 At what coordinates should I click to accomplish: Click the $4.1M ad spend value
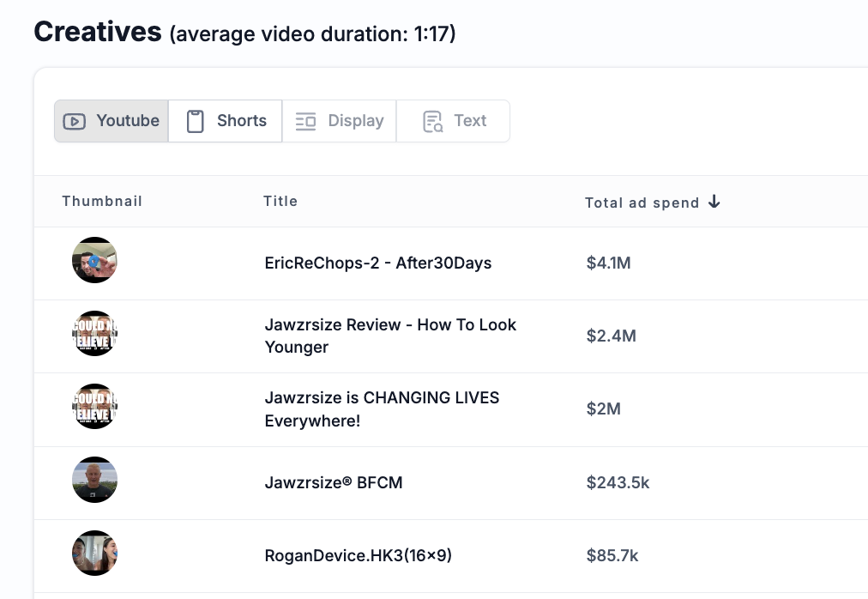pos(609,263)
